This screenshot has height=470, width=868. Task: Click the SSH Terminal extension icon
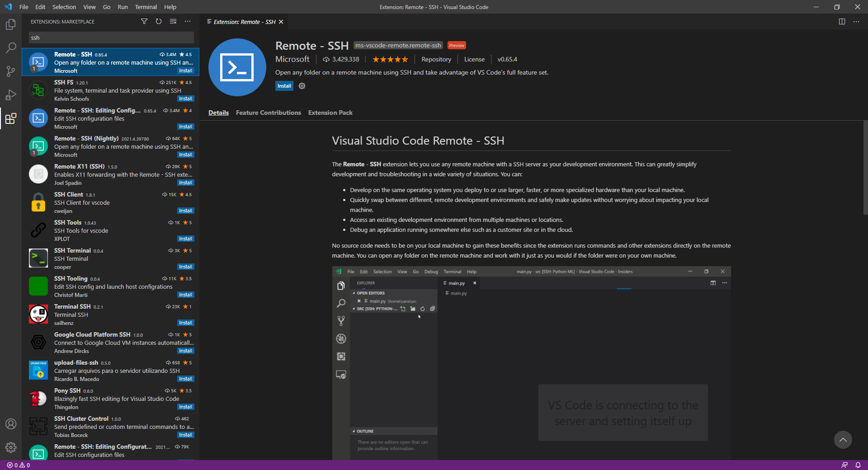38,258
